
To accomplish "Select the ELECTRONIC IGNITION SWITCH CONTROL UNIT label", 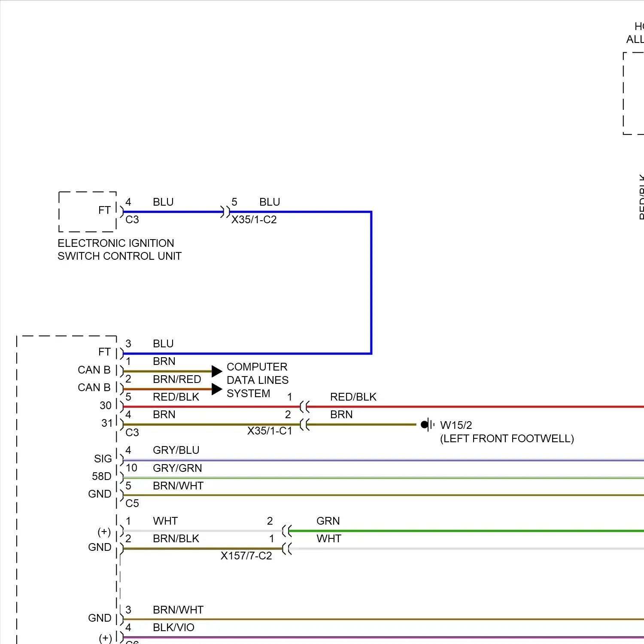I will pyautogui.click(x=119, y=249).
